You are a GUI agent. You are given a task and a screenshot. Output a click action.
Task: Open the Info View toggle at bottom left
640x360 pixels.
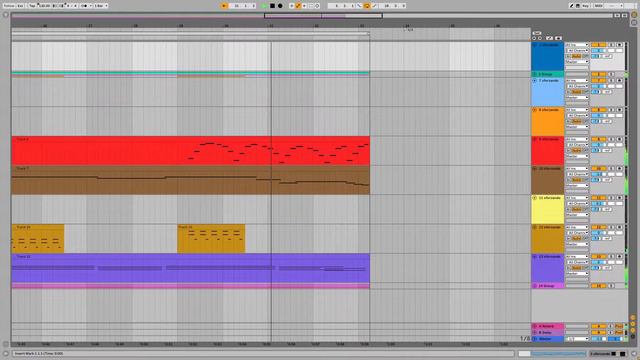[x=6, y=354]
